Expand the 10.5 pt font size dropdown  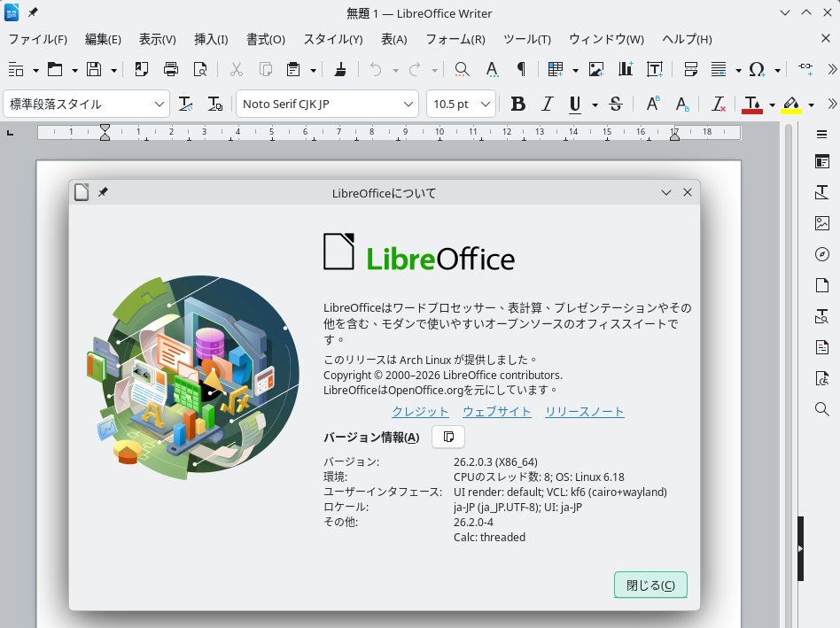tap(486, 104)
